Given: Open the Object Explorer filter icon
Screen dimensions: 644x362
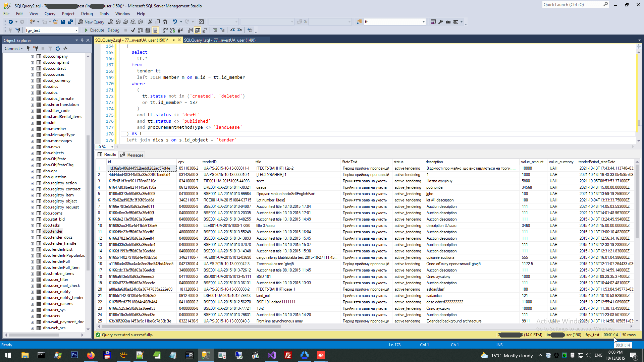Looking at the screenshot, I should click(50, 48).
